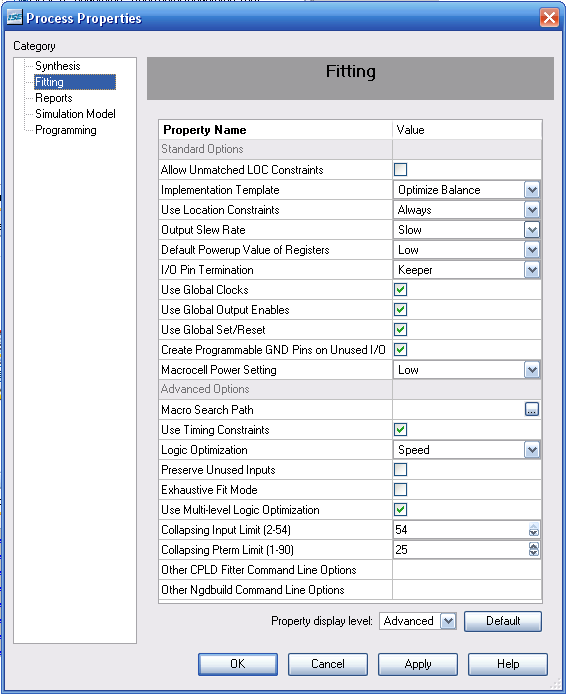
Task: Click the Collapsing Pterm Limit value field
Action: tap(461, 549)
